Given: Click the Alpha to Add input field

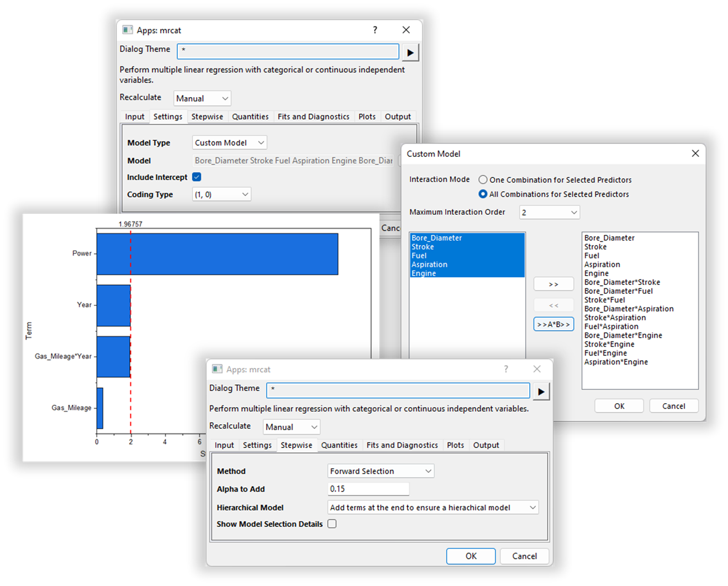Looking at the screenshot, I should click(368, 489).
